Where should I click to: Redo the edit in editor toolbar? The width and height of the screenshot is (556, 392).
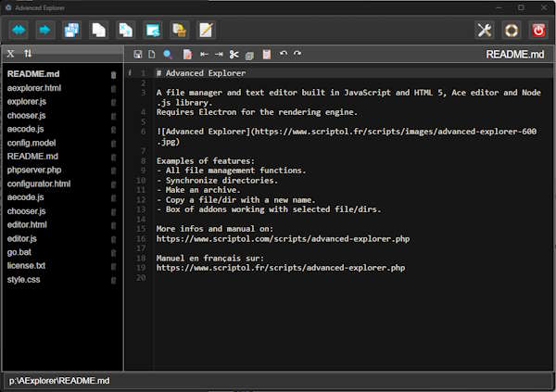coord(297,54)
